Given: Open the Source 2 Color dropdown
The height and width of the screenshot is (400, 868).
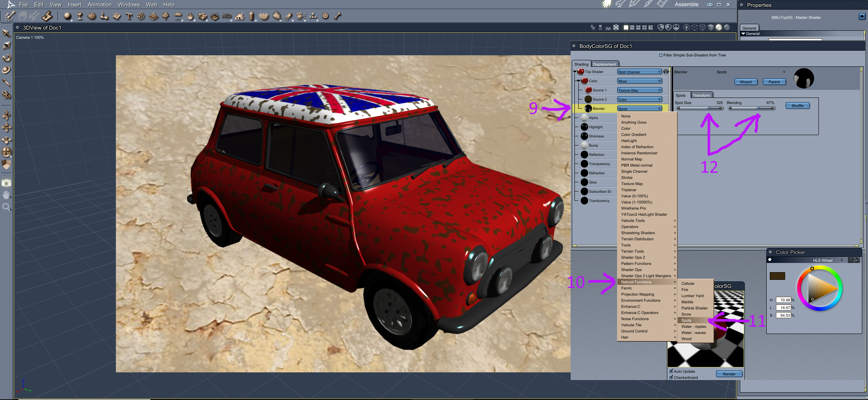Looking at the screenshot, I should point(639,99).
